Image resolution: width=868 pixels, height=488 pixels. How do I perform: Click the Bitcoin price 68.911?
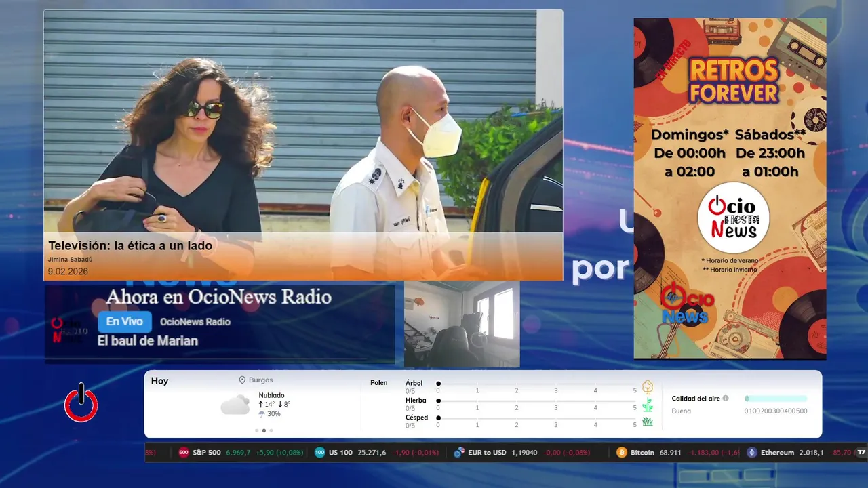[670, 453]
